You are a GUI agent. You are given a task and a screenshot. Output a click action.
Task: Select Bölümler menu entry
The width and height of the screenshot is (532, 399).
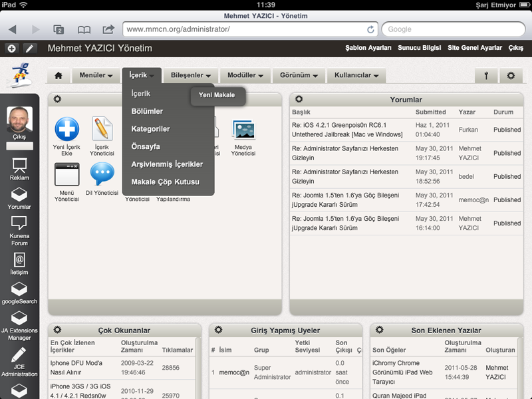click(x=147, y=111)
